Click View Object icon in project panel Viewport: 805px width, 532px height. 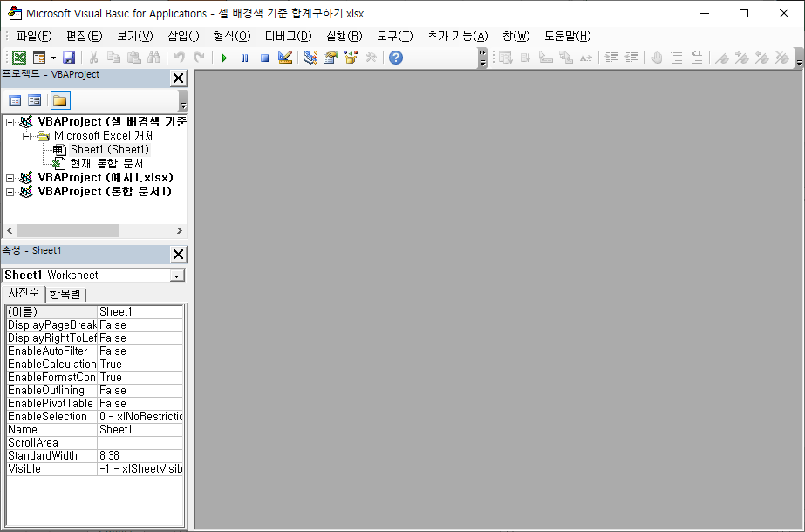point(34,100)
